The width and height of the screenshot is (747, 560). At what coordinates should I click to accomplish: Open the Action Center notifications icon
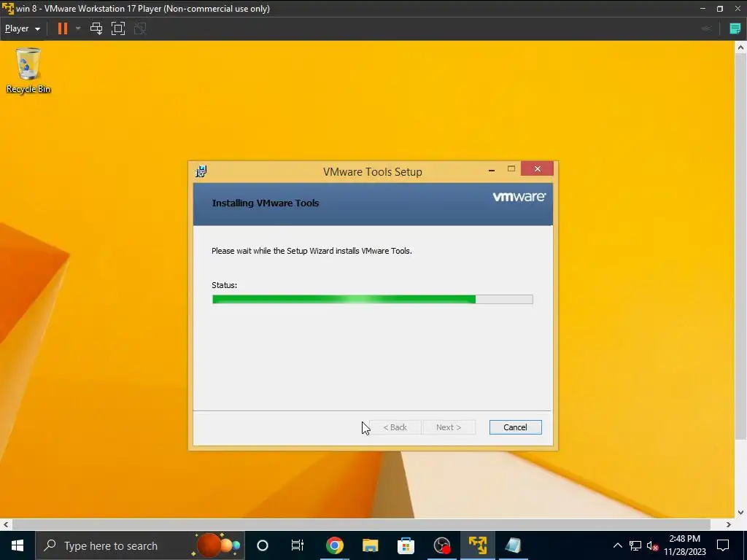coord(723,545)
